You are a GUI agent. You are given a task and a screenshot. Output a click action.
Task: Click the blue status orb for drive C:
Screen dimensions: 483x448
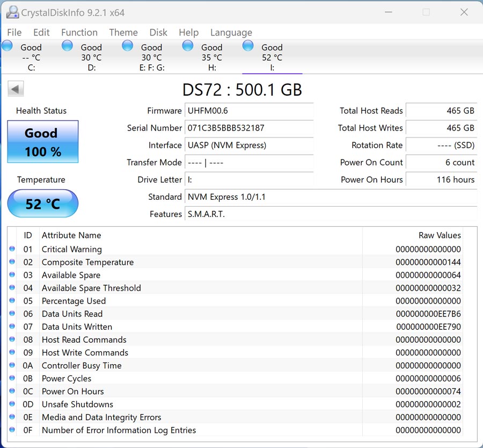pyautogui.click(x=8, y=46)
